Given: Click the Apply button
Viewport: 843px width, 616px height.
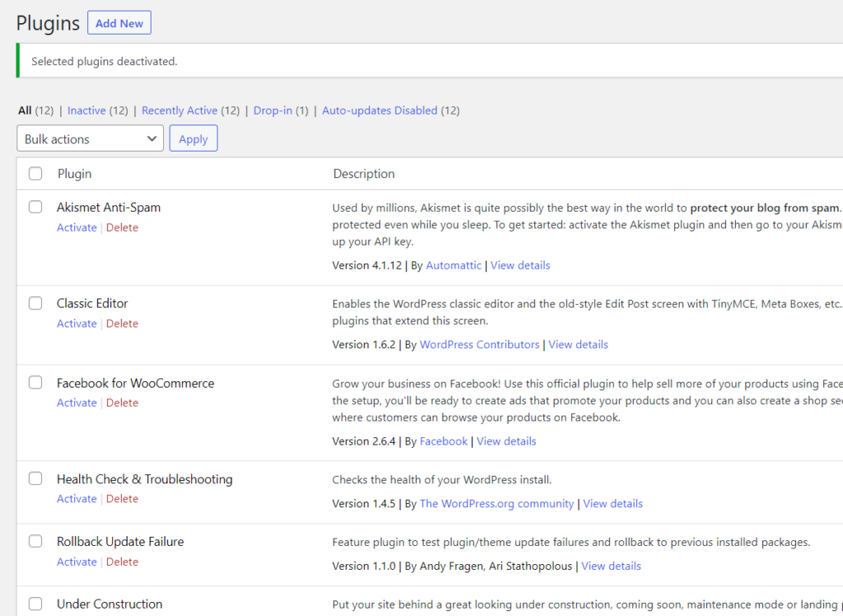Looking at the screenshot, I should tap(193, 139).
